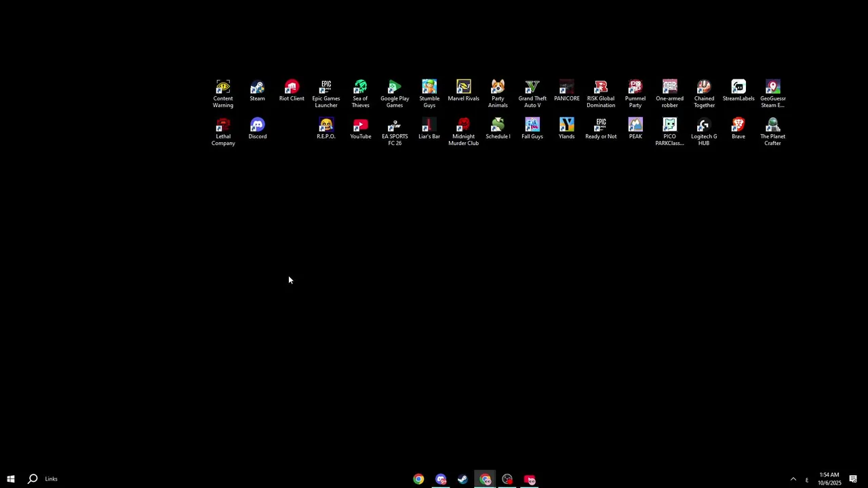Open the Windows Start menu
868x488 pixels.
(x=11, y=479)
